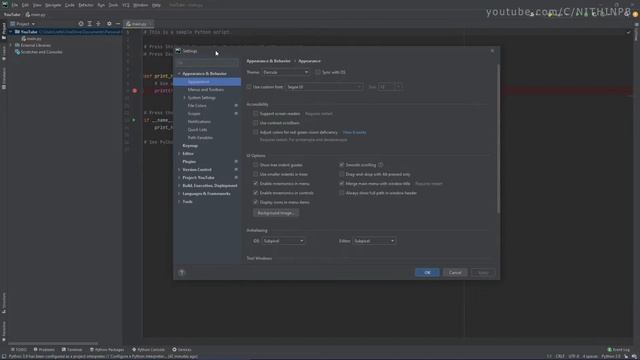The width and height of the screenshot is (640, 360).
Task: Open the IDE antialiasing dropdown
Action: (x=283, y=241)
